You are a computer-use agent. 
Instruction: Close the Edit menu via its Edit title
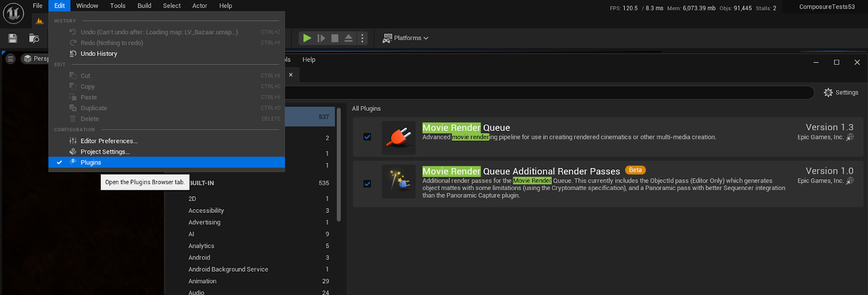click(x=60, y=6)
